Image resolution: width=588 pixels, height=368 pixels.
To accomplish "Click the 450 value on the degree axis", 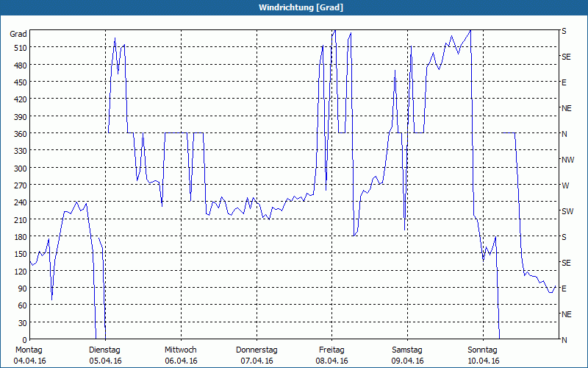I will (21, 82).
